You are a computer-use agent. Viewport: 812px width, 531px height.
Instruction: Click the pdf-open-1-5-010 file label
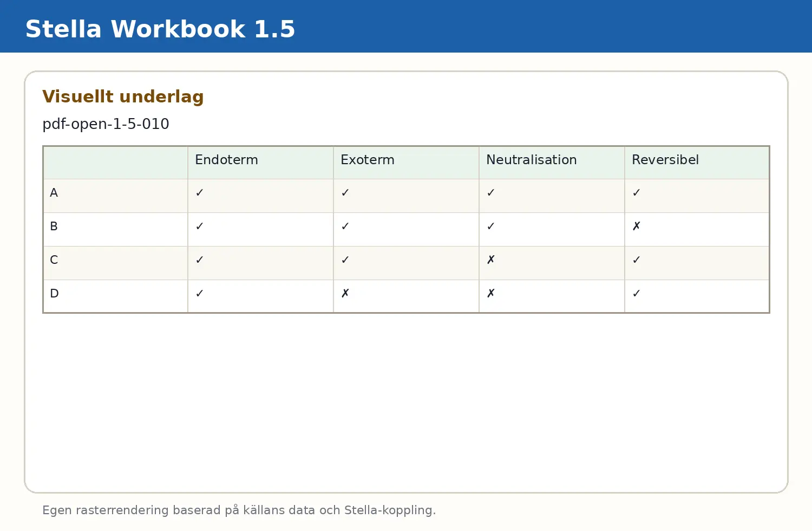pyautogui.click(x=106, y=124)
